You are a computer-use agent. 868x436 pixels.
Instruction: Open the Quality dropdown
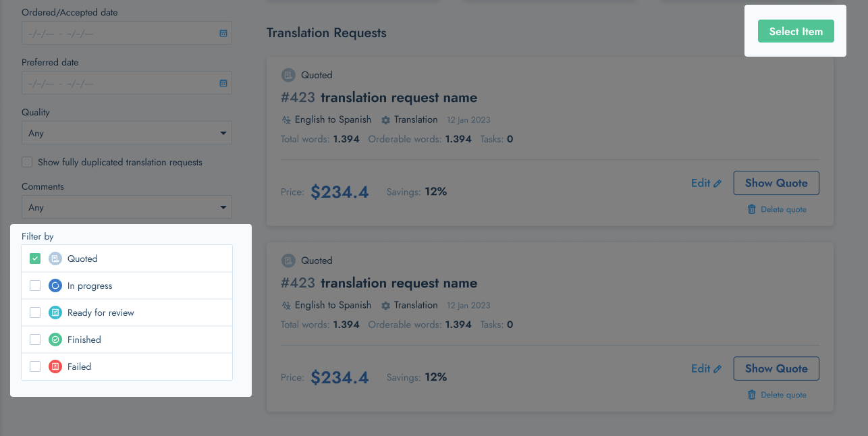point(127,133)
